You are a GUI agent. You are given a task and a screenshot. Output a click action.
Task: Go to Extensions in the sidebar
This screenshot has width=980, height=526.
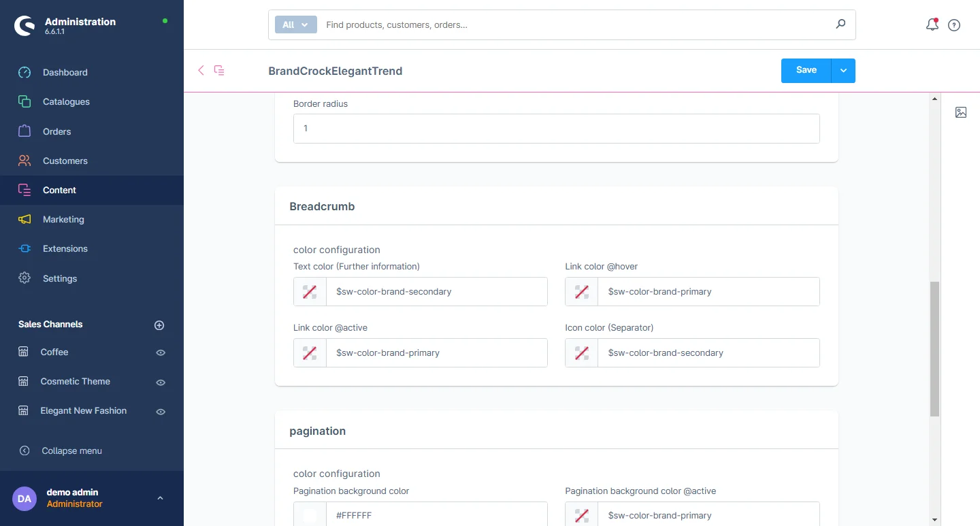point(65,248)
